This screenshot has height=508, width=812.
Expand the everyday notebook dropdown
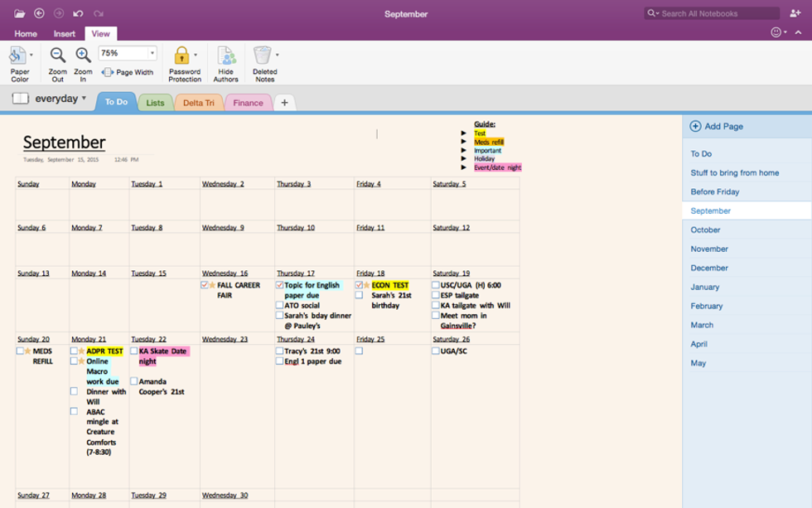point(84,99)
